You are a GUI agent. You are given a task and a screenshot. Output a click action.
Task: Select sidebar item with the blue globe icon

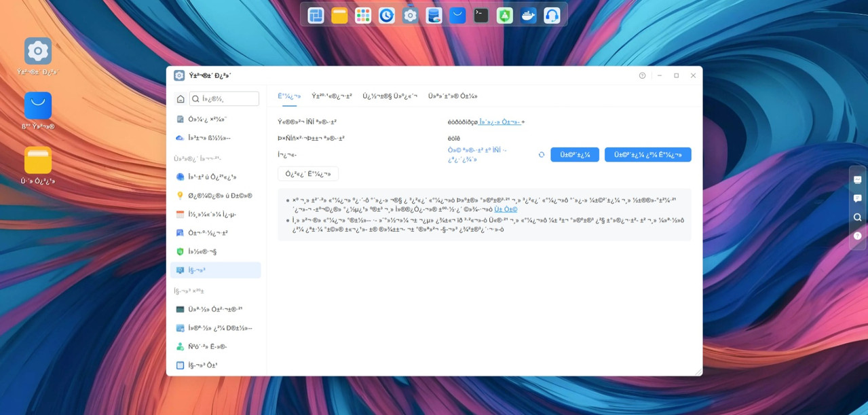coord(215,177)
